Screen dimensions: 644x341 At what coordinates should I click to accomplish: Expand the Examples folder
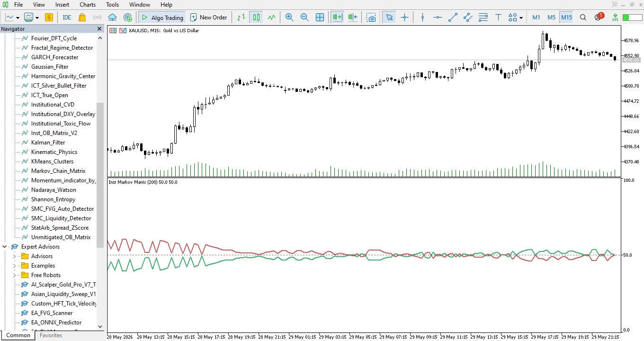click(x=14, y=266)
